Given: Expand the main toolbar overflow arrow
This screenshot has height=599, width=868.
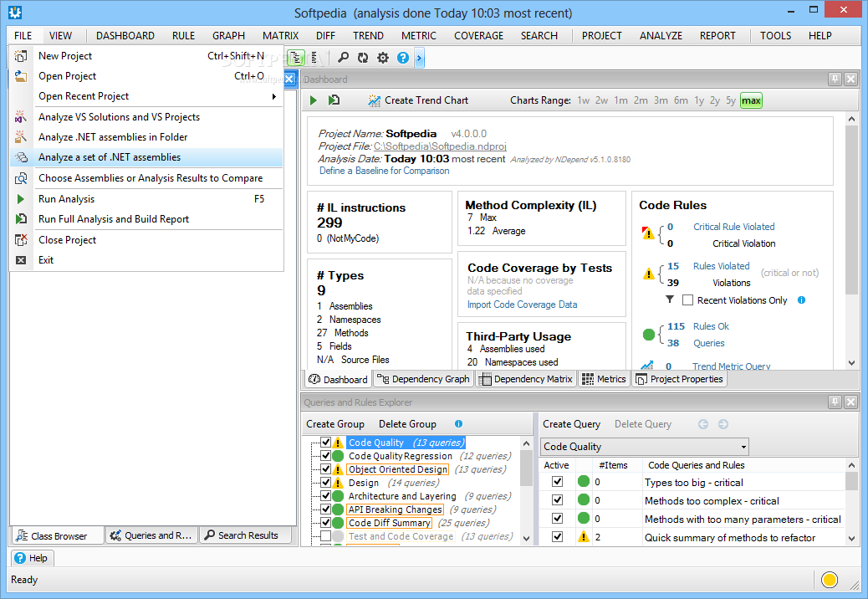Looking at the screenshot, I should (x=420, y=58).
